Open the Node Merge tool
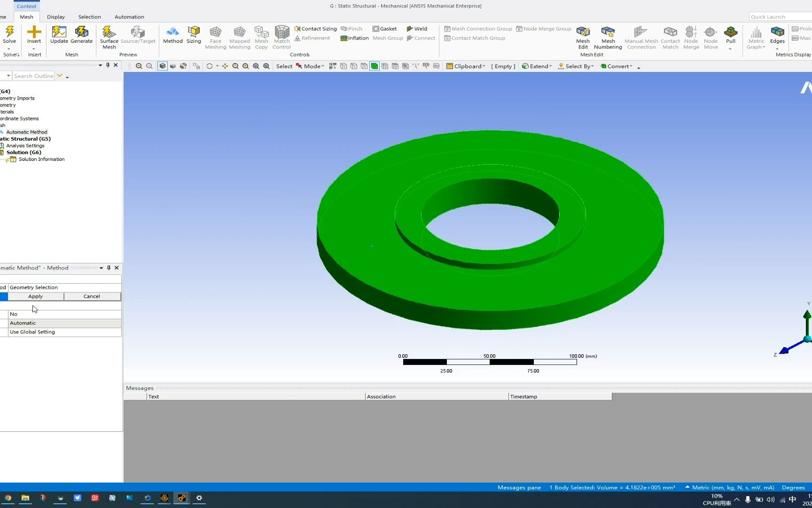812x508 pixels. 691,37
